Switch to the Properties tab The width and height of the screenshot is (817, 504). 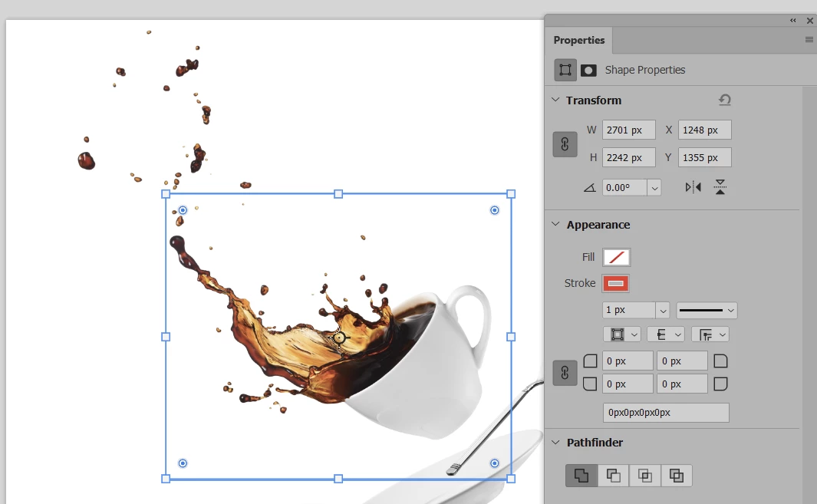tap(579, 40)
